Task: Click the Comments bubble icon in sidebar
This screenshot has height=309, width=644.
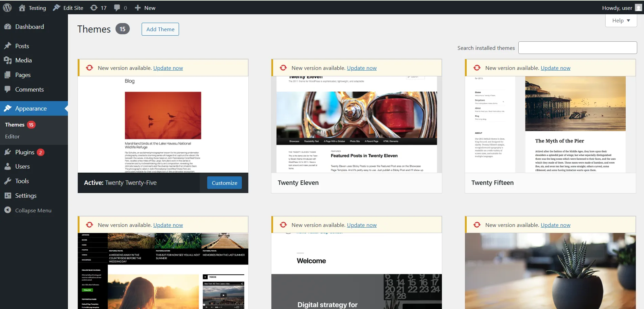Action: click(x=8, y=89)
